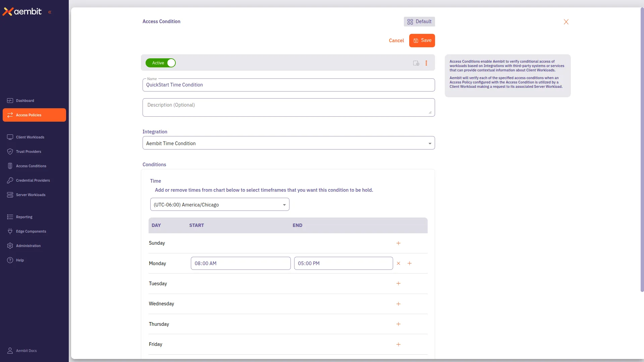
Task: Click the add-to-policy icon beside the kebab
Action: (416, 63)
